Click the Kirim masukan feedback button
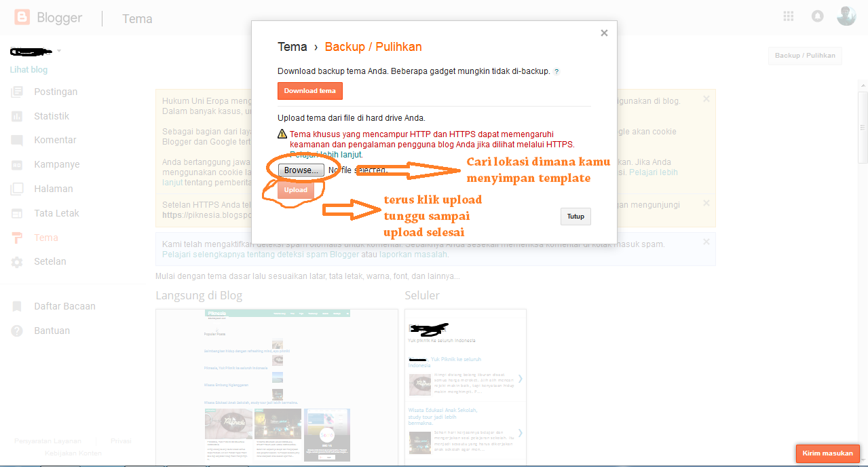The width and height of the screenshot is (868, 467). pyautogui.click(x=827, y=453)
